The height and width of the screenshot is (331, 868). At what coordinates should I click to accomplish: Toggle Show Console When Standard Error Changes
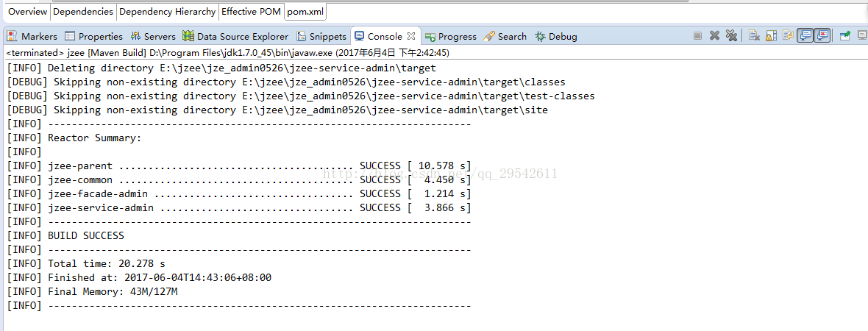[822, 35]
